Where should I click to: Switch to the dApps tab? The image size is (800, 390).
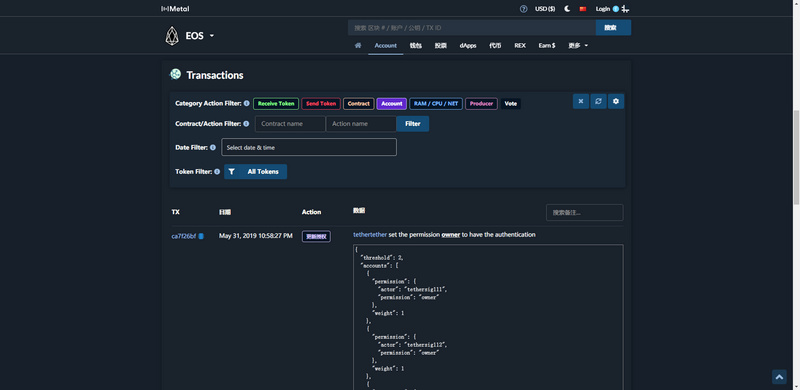468,45
